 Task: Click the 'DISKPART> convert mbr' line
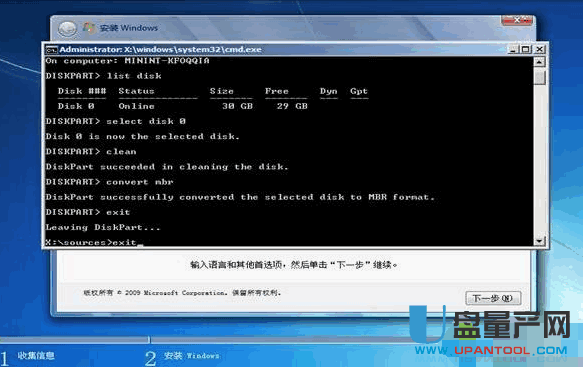(110, 182)
